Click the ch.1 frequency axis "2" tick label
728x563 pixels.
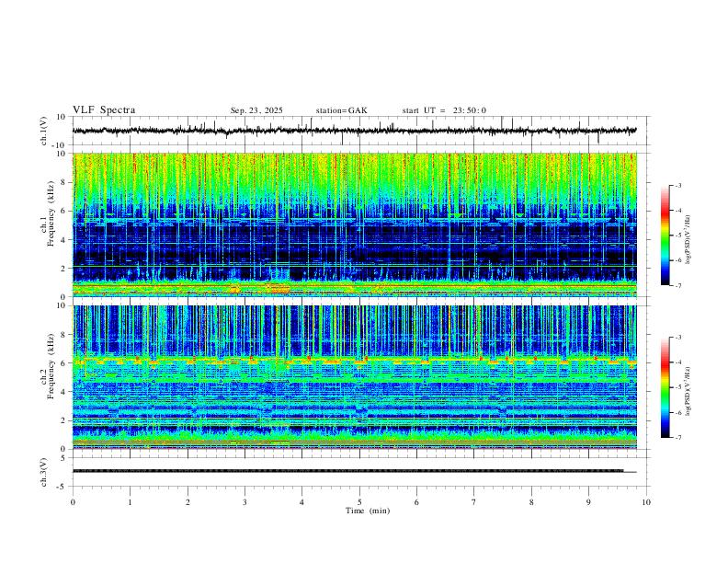tap(64, 268)
